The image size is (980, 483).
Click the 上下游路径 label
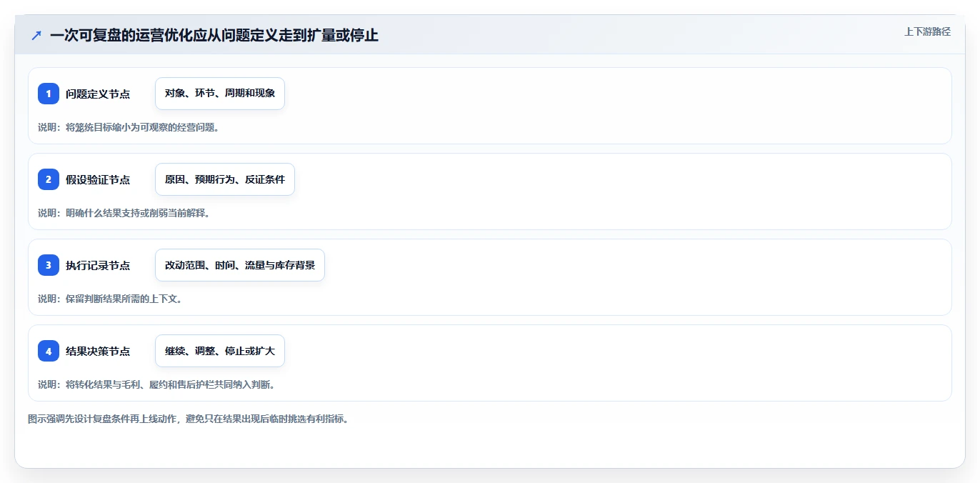click(927, 31)
